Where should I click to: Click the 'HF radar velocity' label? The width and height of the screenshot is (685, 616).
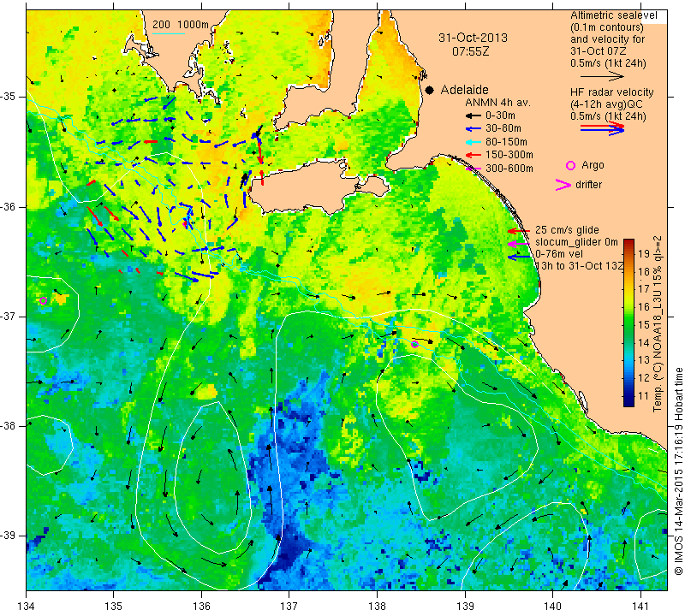612,92
